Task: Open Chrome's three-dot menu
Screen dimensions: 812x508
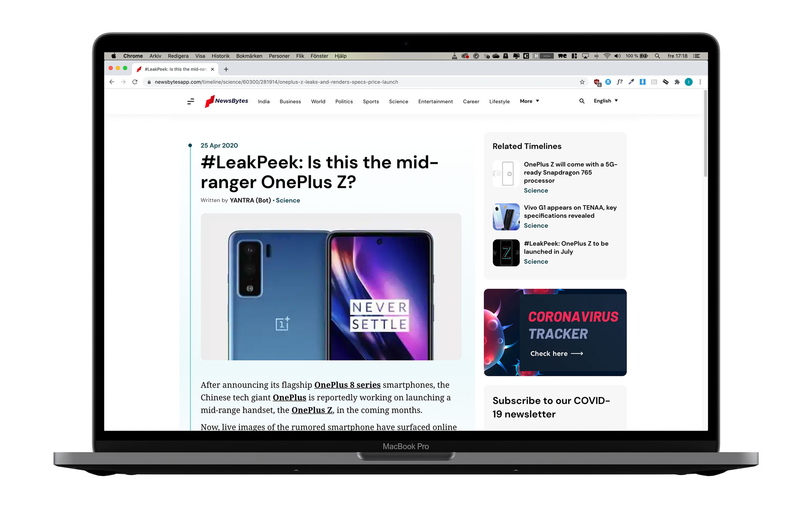Action: click(x=700, y=82)
